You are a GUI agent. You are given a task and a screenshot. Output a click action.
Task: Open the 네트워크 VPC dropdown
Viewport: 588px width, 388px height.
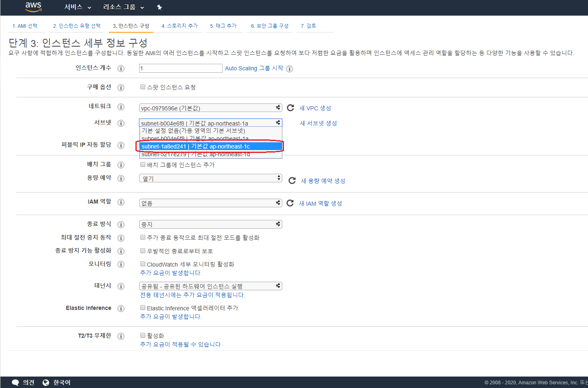coord(210,108)
